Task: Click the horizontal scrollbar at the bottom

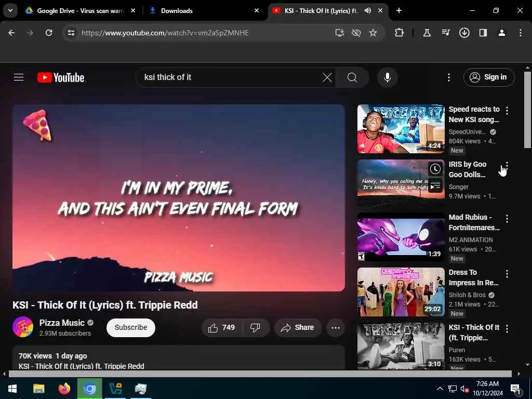Action: coord(260,374)
